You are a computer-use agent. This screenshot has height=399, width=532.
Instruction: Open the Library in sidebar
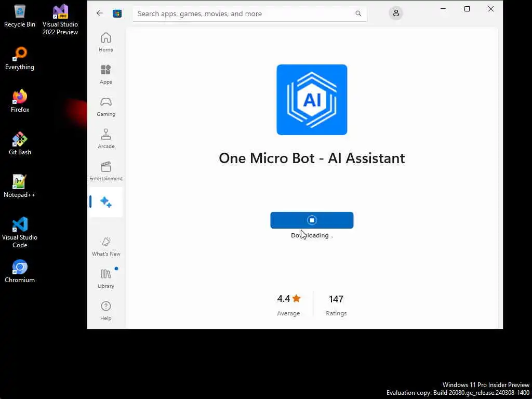(106, 278)
